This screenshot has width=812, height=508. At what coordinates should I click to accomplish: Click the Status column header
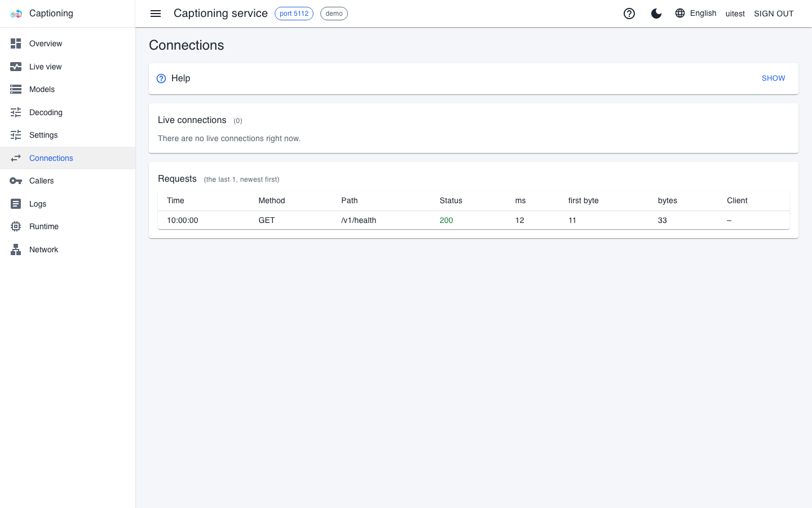tap(451, 200)
